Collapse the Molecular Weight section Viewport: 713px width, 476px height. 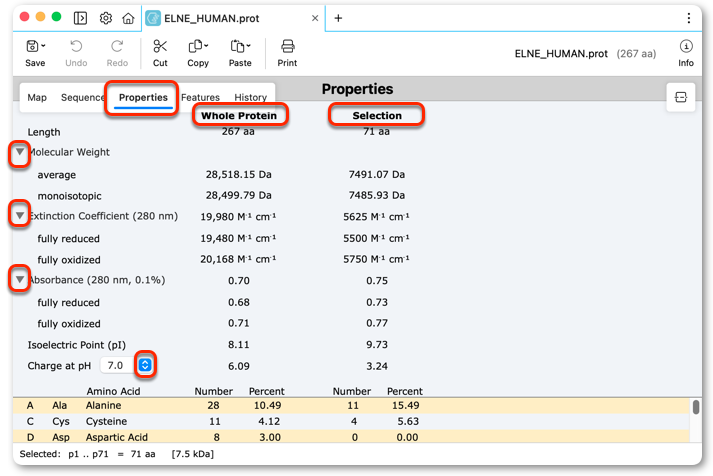click(x=20, y=151)
